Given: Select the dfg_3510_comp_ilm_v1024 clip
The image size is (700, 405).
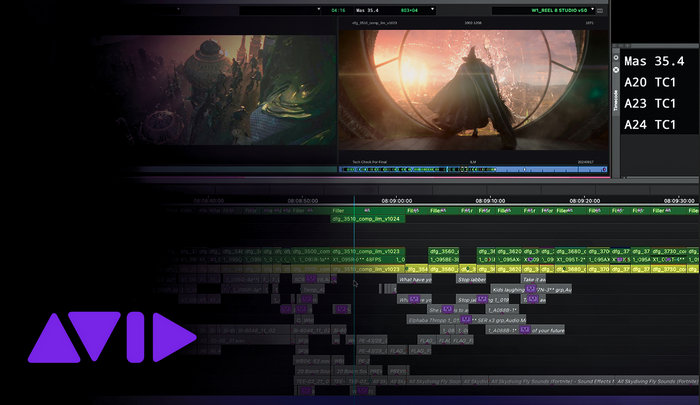Looking at the screenshot, I should coord(368,219).
